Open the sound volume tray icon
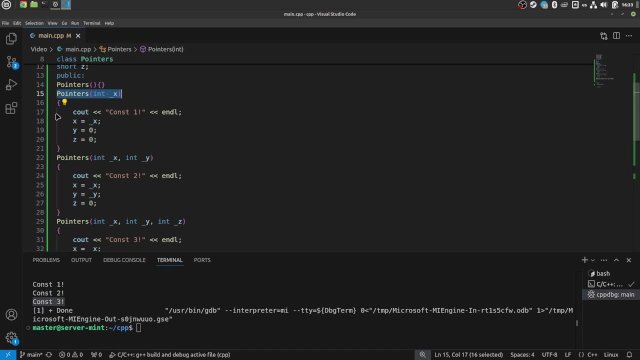Viewport: 640px width, 360px height. 604,5
